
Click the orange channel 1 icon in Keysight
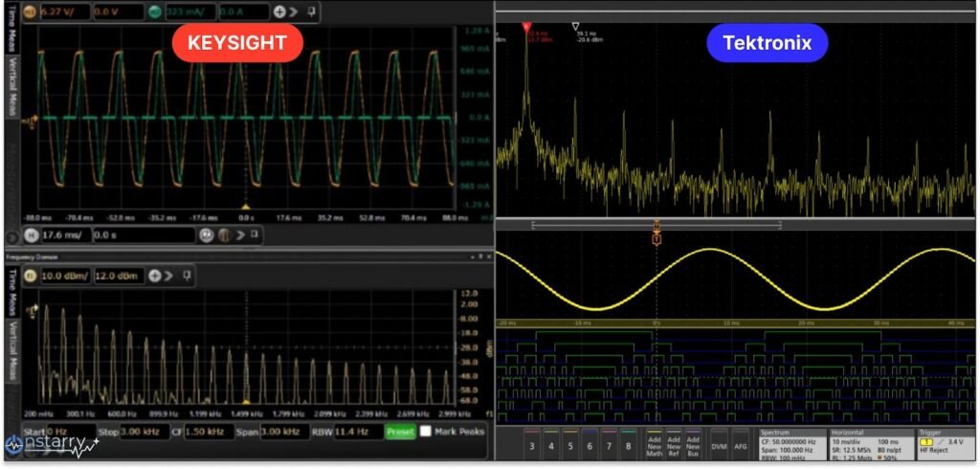[x=29, y=11]
